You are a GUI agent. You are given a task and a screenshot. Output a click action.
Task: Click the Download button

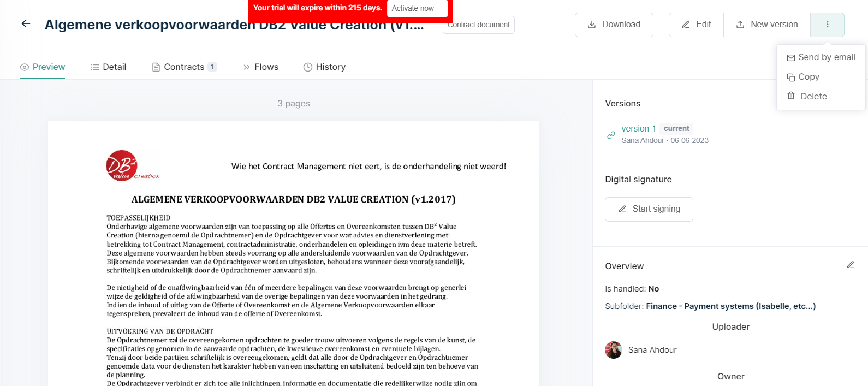[614, 25]
